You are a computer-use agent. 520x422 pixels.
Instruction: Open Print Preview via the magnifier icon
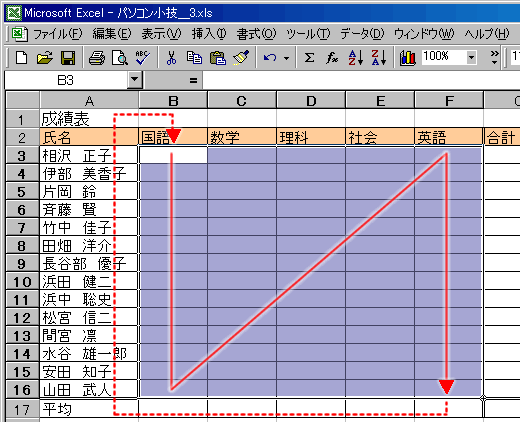tap(120, 58)
